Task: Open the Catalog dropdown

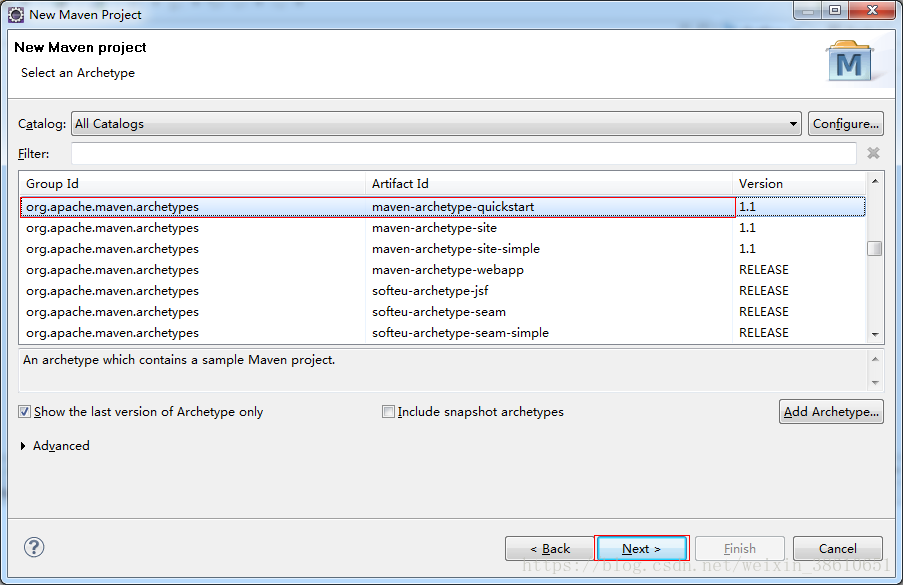Action: coord(436,124)
